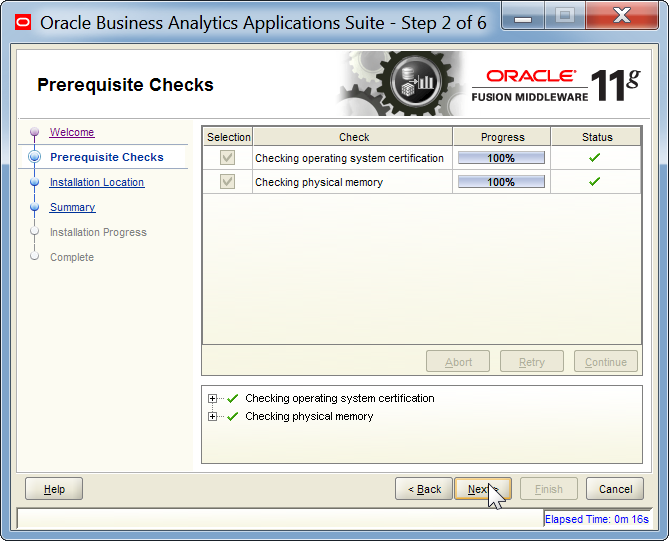Select 'Checking physical memory' table cell
The height and width of the screenshot is (541, 669).
coord(352,182)
